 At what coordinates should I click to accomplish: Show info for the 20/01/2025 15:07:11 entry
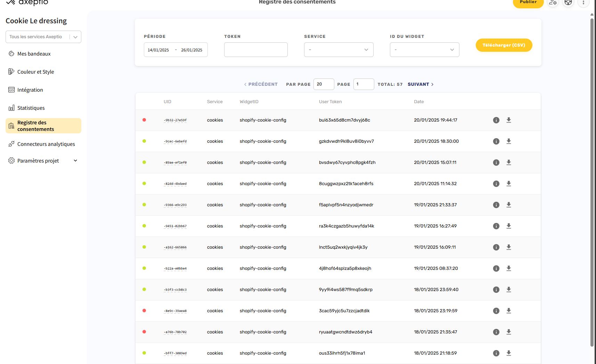[496, 163]
